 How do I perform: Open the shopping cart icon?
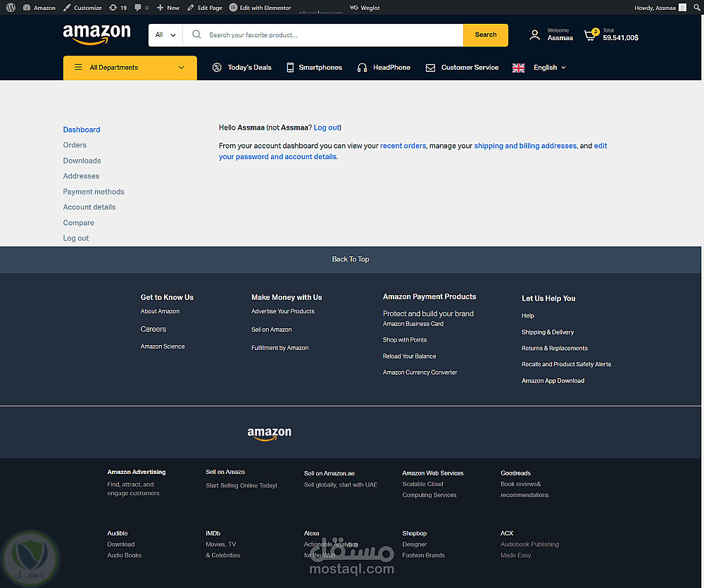coord(591,35)
